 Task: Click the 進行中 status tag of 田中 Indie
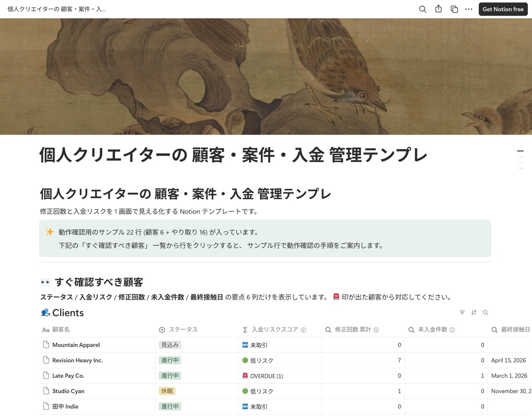click(170, 407)
